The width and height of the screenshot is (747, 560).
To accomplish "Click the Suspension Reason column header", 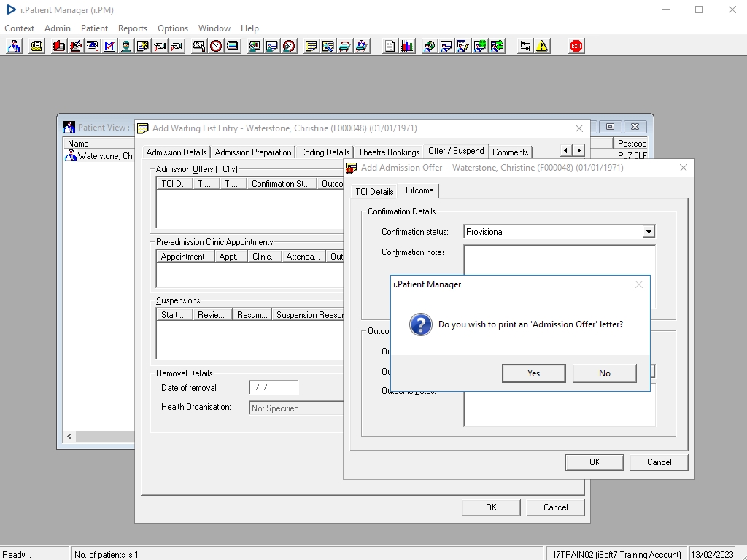I will click(x=308, y=315).
